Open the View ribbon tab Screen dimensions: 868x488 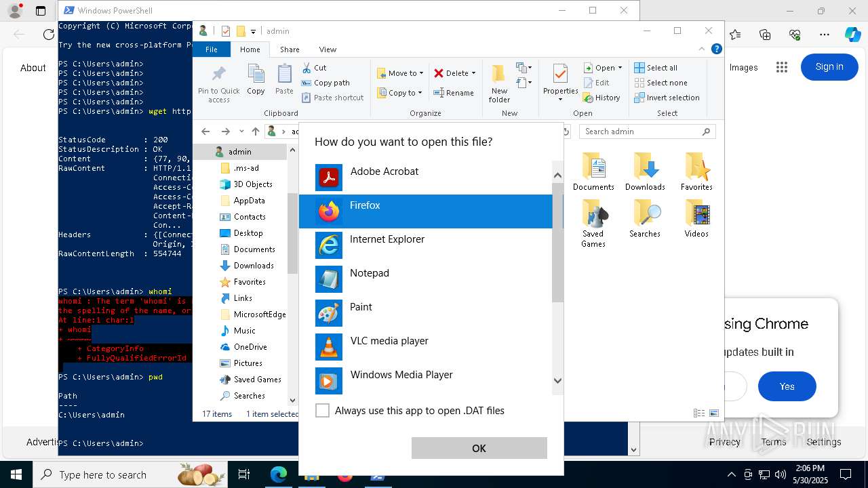(x=328, y=49)
